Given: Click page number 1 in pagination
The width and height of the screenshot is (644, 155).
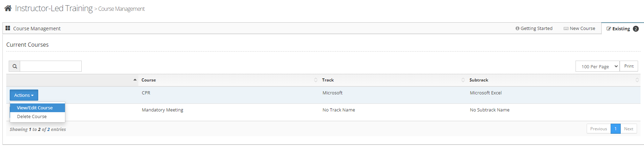Looking at the screenshot, I should (615, 129).
